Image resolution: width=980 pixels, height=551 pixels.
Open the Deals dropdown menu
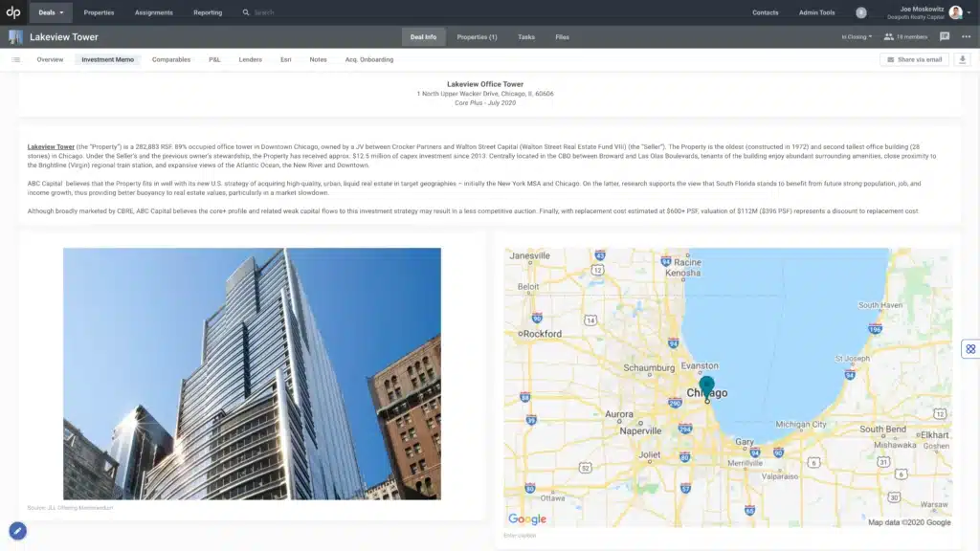tap(48, 12)
